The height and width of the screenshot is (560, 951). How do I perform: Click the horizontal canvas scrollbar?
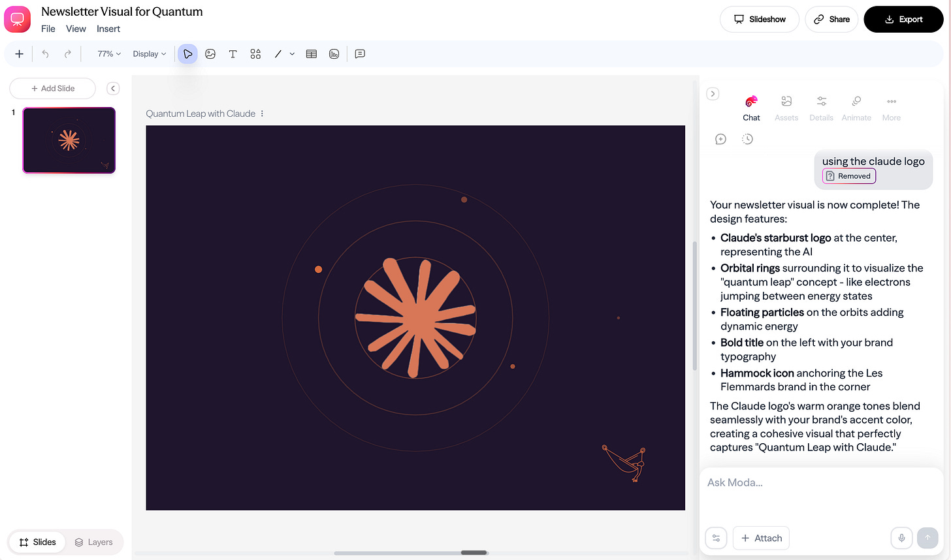point(474,553)
